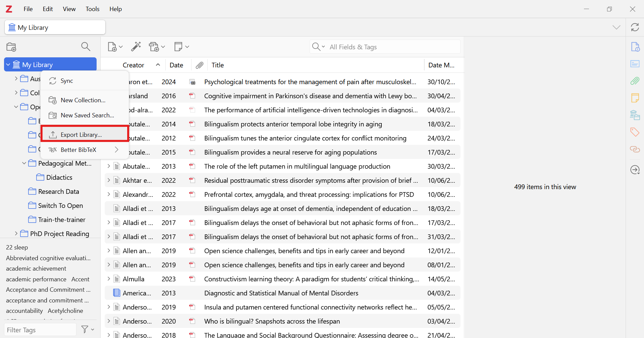Click Add Item by Identifier wand
This screenshot has height=338, width=644.
click(136, 47)
